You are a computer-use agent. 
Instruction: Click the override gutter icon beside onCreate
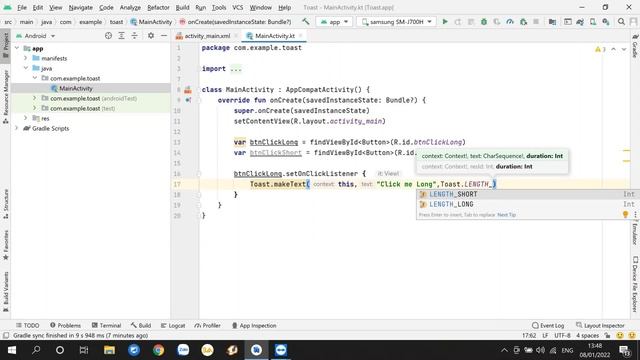click(x=188, y=100)
